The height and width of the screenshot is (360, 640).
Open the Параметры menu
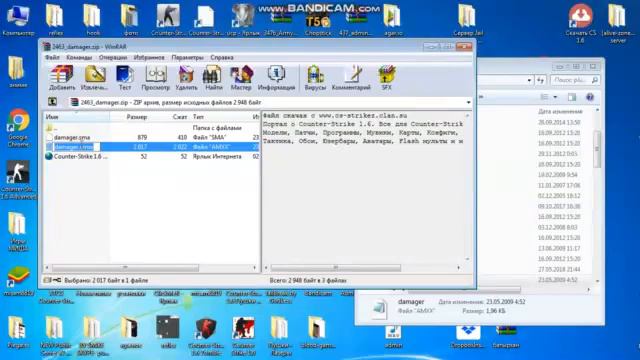[187, 58]
